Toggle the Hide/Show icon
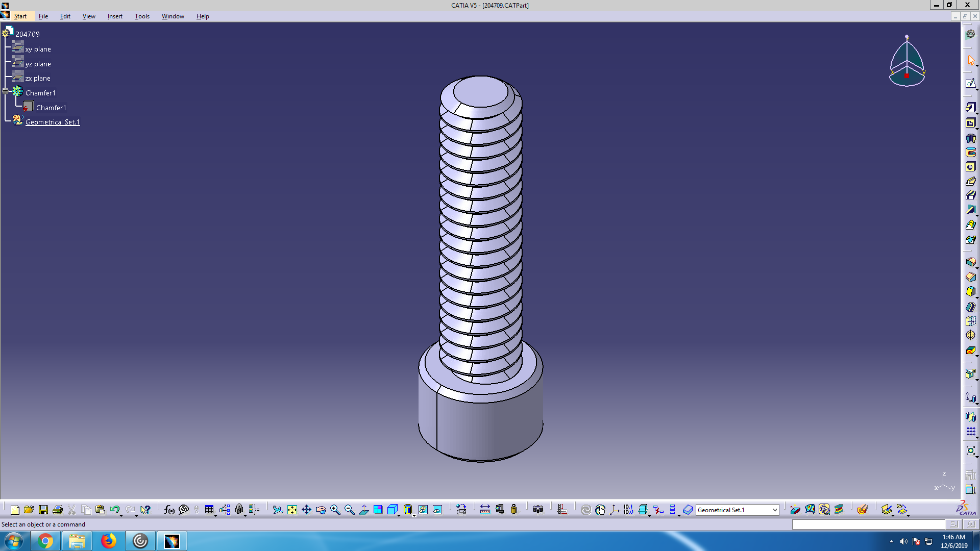This screenshot has height=551, width=980. coord(423,510)
